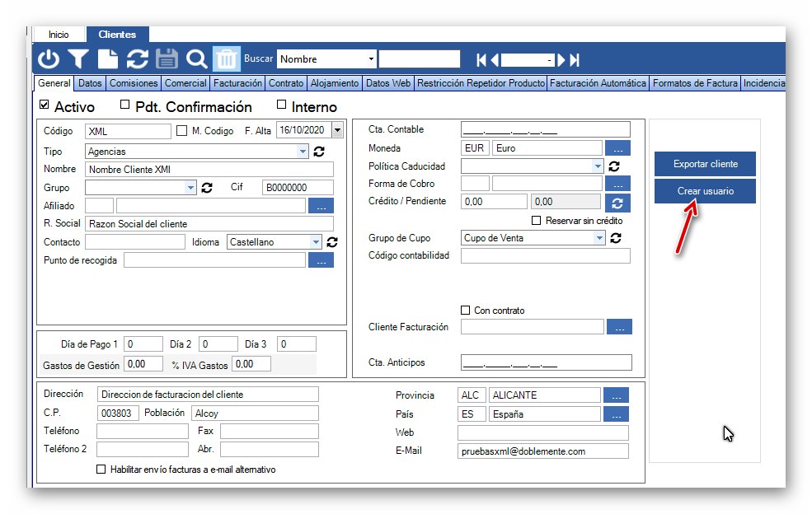812x514 pixels.
Task: Check the Con contrato box
Action: click(x=465, y=310)
